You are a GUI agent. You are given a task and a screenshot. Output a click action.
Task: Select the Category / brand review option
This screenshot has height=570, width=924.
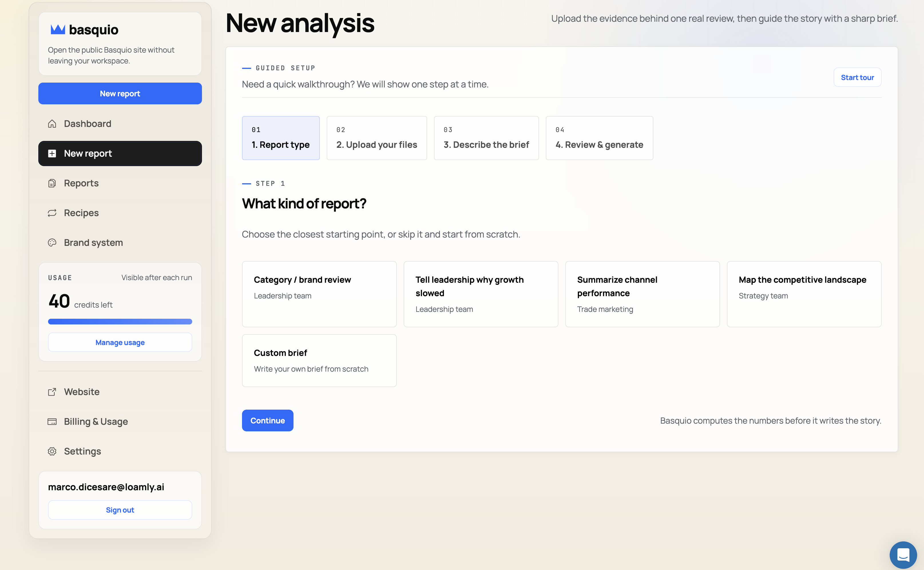[x=319, y=294]
